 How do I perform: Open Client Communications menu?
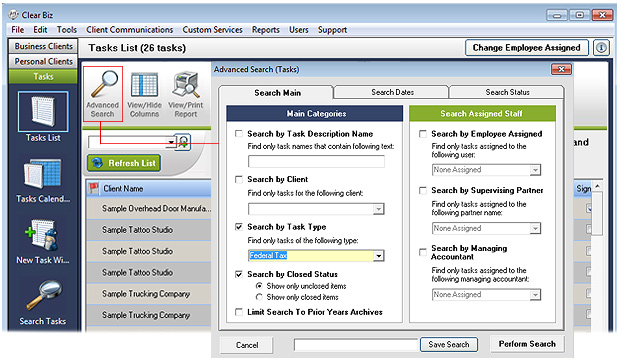pyautogui.click(x=130, y=30)
